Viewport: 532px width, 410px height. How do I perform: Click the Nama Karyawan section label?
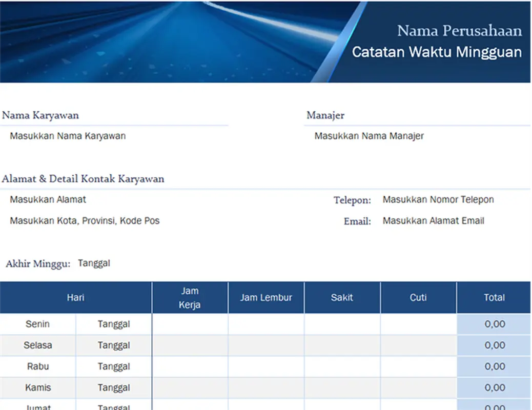[x=40, y=115]
